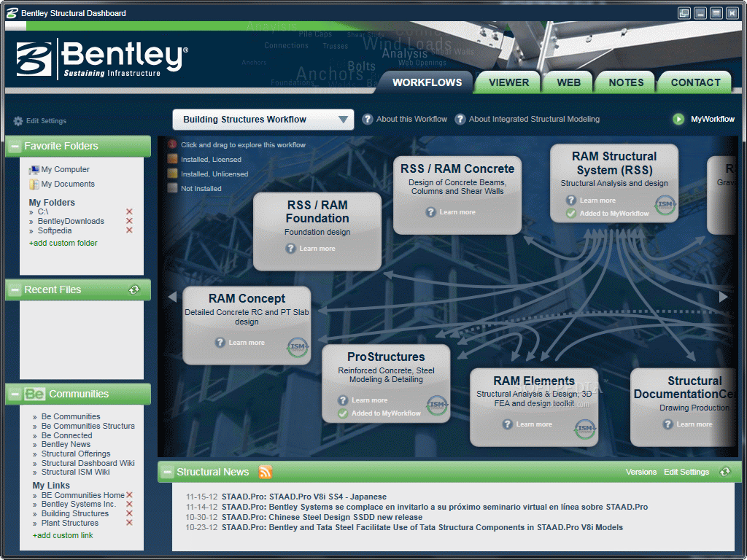Click the Edit Settings gear icon
This screenshot has width=747, height=560.
[x=18, y=121]
